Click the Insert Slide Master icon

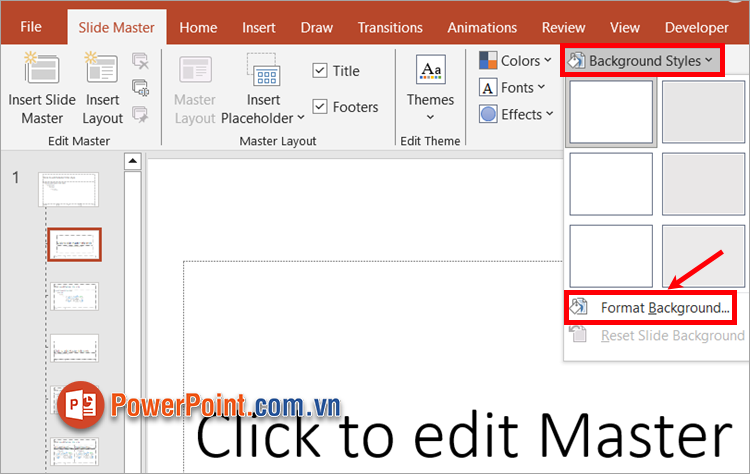[42, 68]
